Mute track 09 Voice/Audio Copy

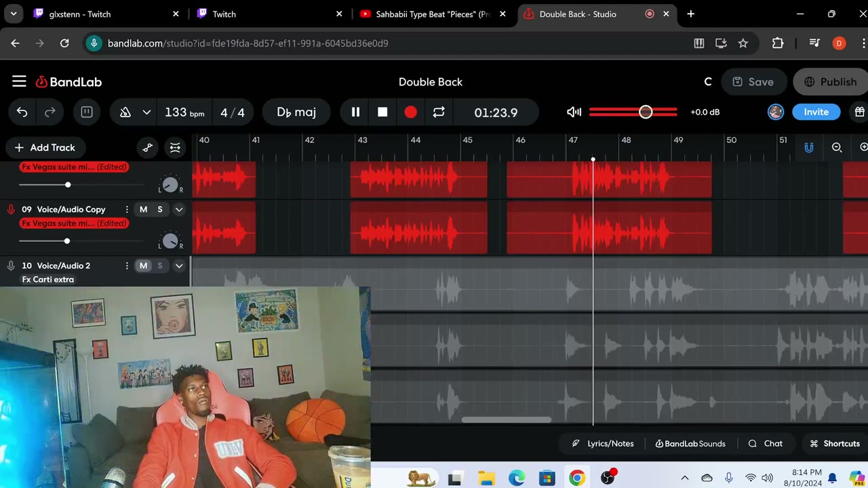pyautogui.click(x=143, y=209)
